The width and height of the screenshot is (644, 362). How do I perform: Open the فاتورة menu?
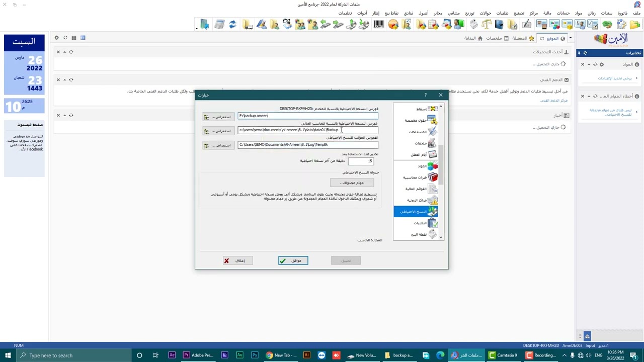coord(623,13)
